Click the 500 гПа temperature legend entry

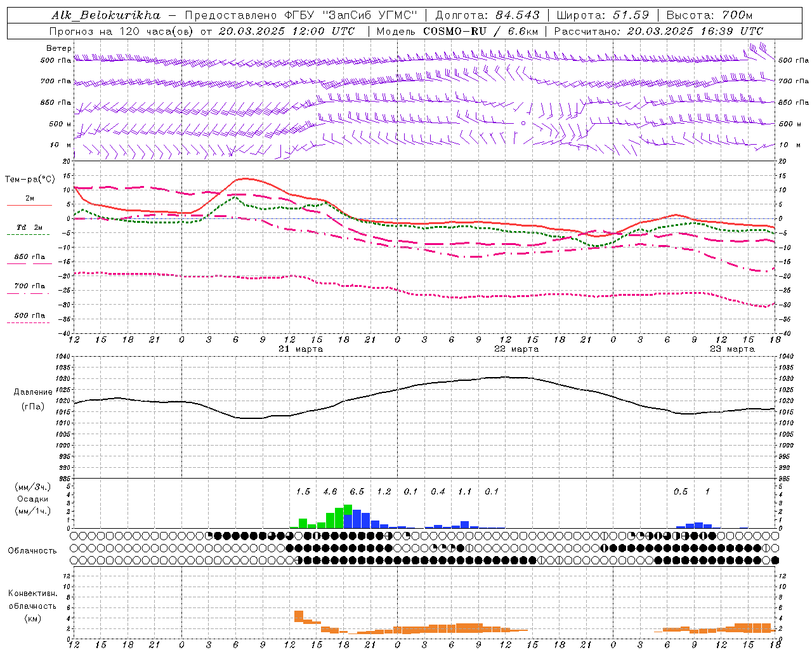coord(30,315)
